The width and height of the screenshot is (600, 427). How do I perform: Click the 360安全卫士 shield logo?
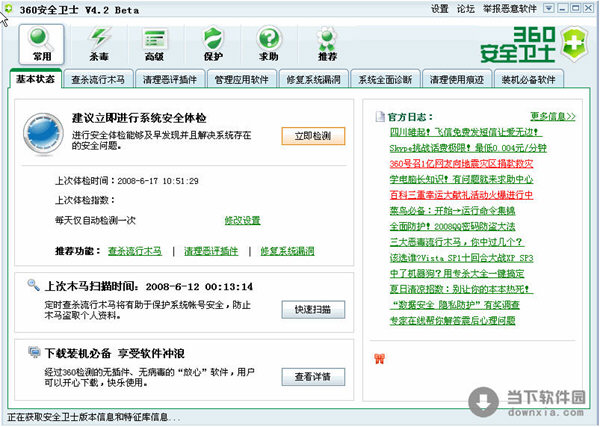(x=574, y=44)
